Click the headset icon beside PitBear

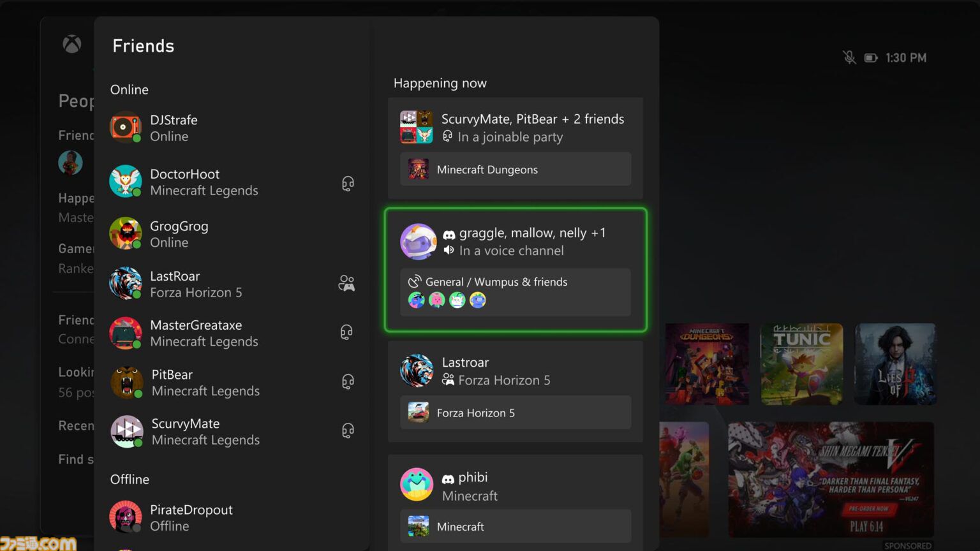348,381
